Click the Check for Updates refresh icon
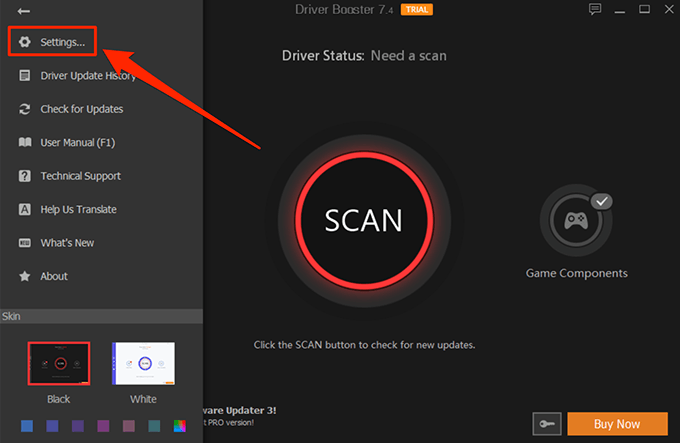This screenshot has height=443, width=680. [x=25, y=109]
